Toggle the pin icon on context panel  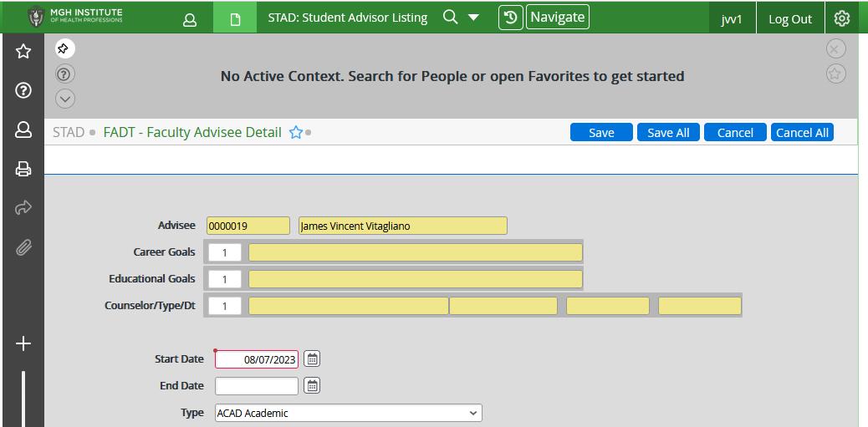coord(64,49)
